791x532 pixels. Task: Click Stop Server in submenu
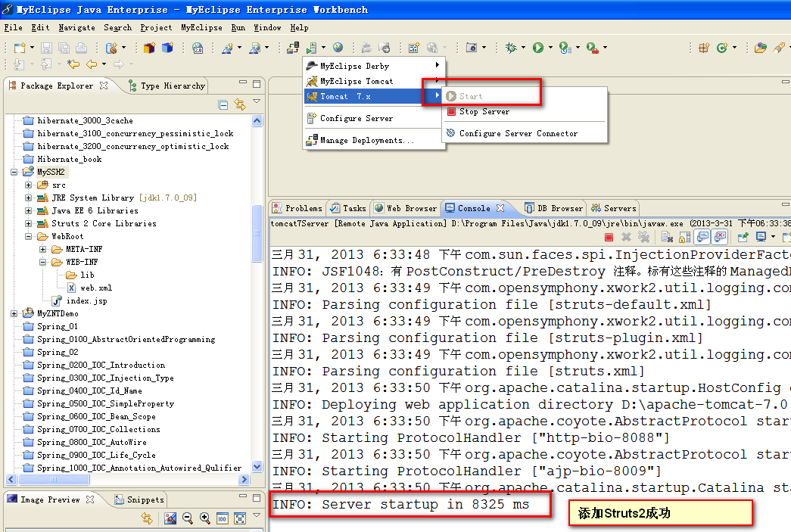(524, 112)
